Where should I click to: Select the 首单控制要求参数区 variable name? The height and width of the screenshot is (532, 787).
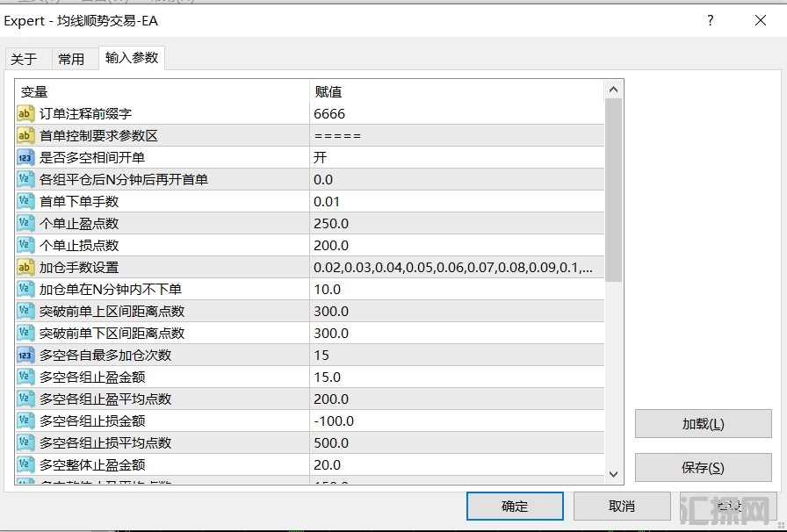tap(99, 136)
